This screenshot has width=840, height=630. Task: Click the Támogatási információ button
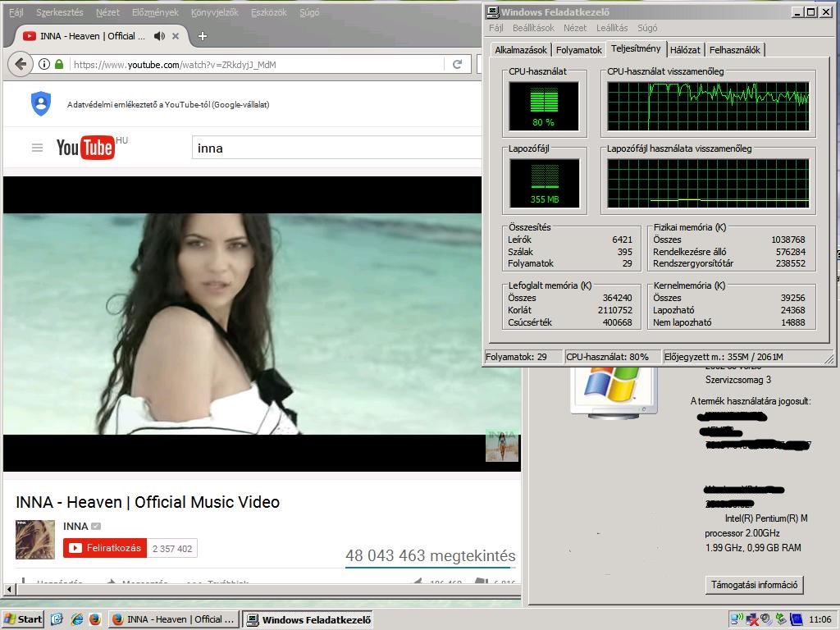(755, 584)
